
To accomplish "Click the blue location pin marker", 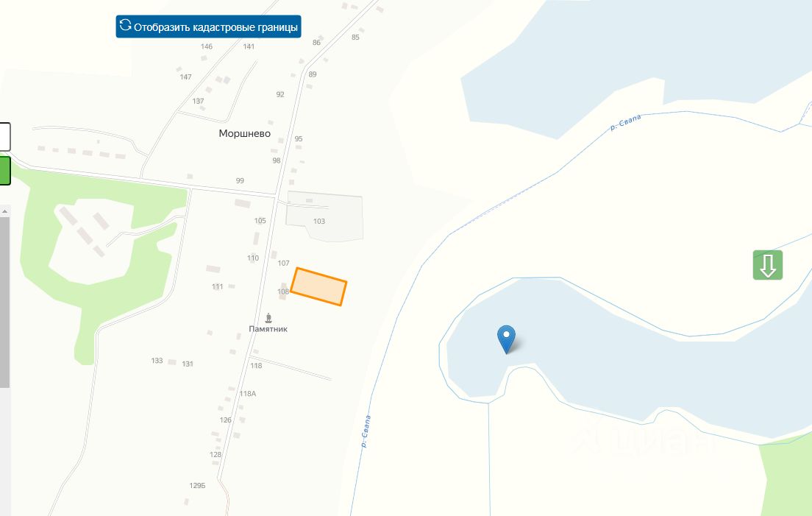I will (x=506, y=339).
